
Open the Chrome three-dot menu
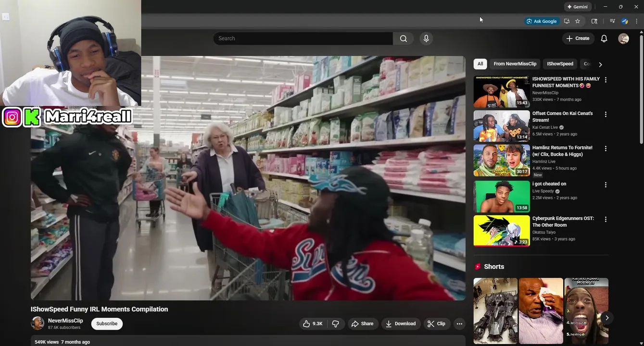(636, 21)
